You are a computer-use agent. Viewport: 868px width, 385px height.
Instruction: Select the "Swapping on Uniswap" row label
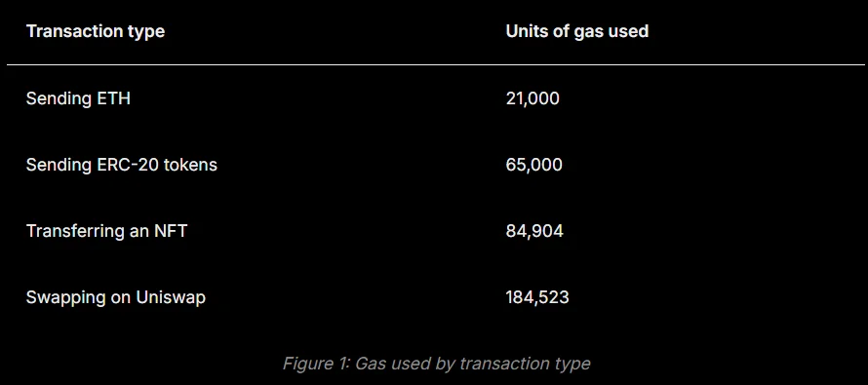116,297
